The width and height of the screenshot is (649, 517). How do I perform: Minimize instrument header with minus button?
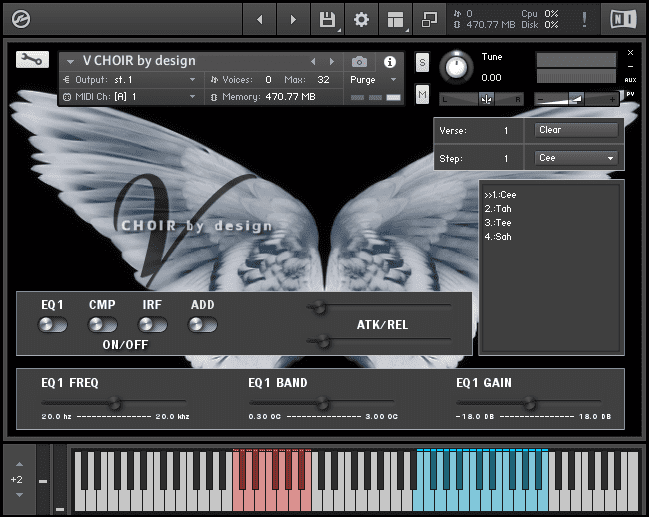[x=630, y=66]
